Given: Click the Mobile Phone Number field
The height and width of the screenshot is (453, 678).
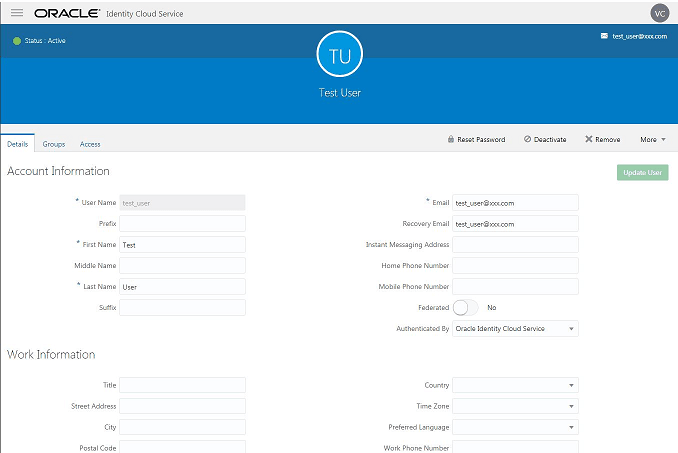Looking at the screenshot, I should (515, 287).
